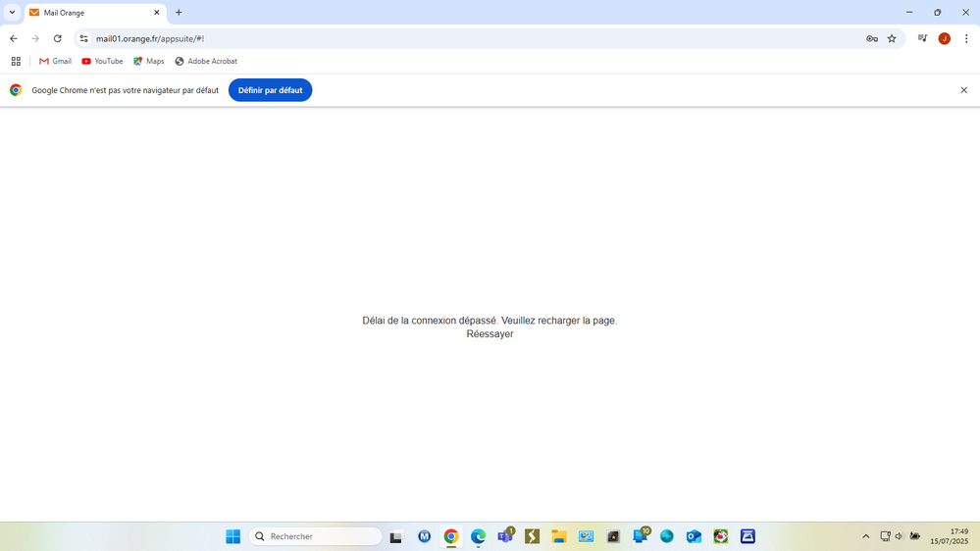
Task: Open the YouTube bookmark
Action: pyautogui.click(x=102, y=61)
